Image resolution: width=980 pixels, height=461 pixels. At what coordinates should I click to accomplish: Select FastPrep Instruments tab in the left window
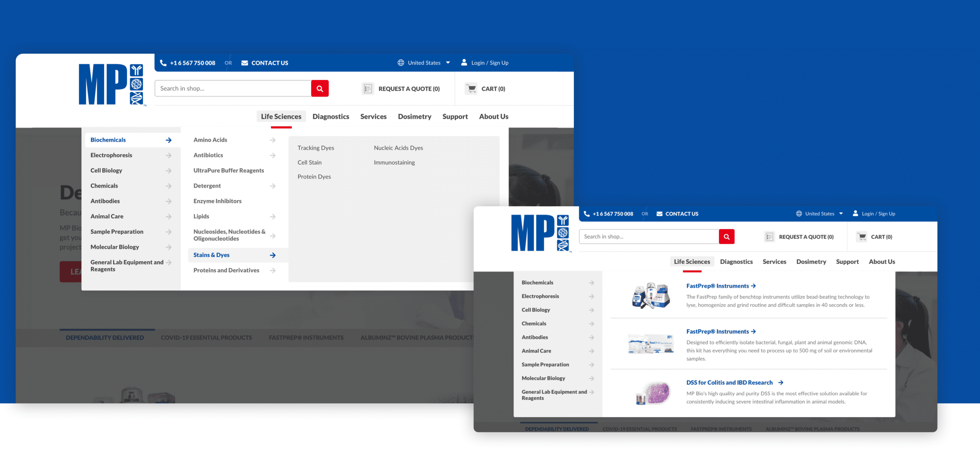[x=306, y=337]
